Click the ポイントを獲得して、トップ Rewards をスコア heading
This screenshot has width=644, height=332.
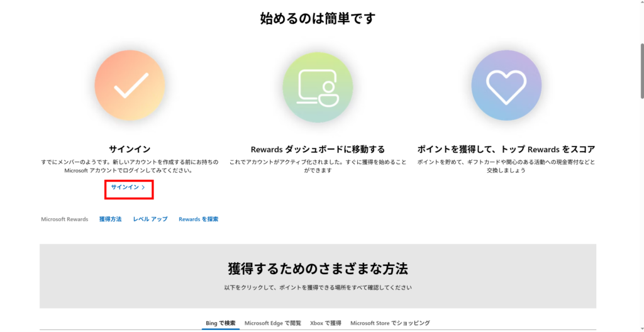pyautogui.click(x=506, y=149)
